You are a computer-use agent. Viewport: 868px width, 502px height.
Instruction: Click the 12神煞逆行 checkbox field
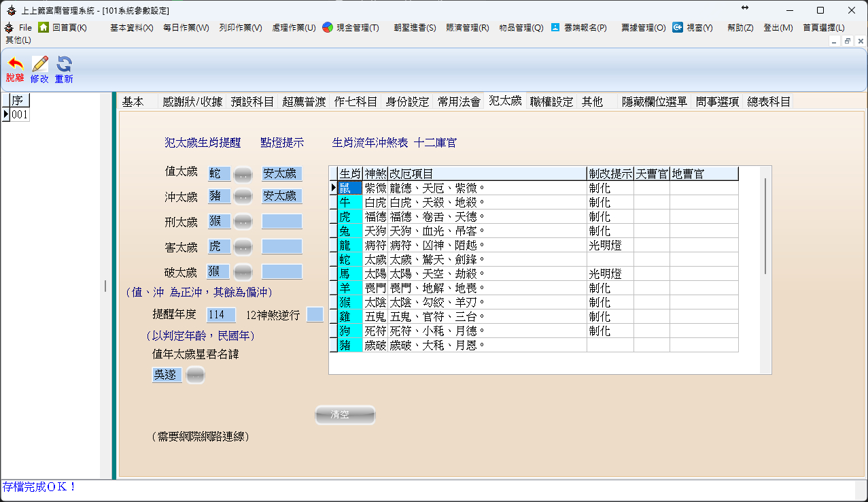pos(315,315)
